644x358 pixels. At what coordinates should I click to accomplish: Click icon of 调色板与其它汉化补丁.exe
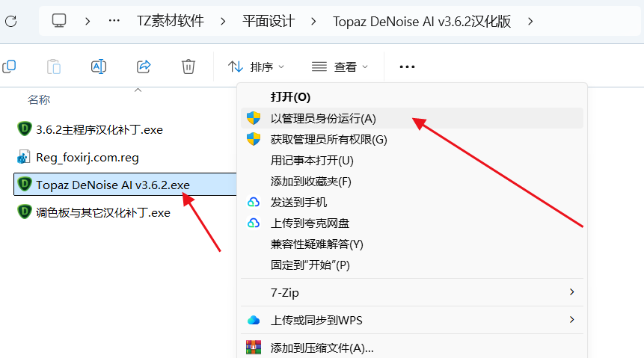click(25, 212)
